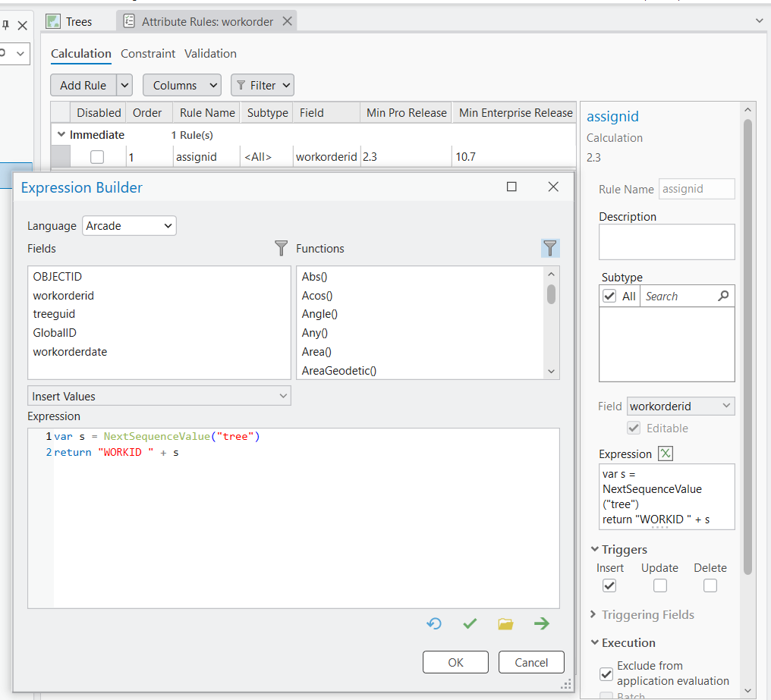771x700 pixels.
Task: Click OK in Expression Builder
Action: point(455,662)
